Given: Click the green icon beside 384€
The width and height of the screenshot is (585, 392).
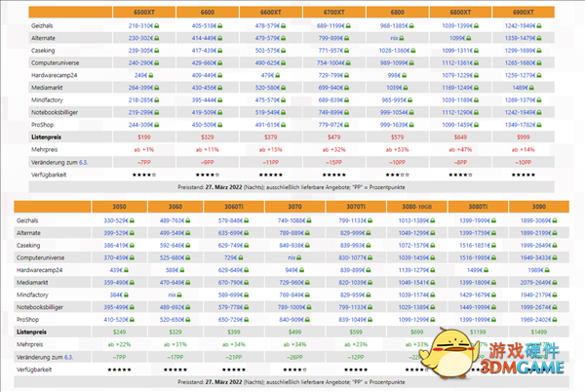Looking at the screenshot, I should point(126,294).
